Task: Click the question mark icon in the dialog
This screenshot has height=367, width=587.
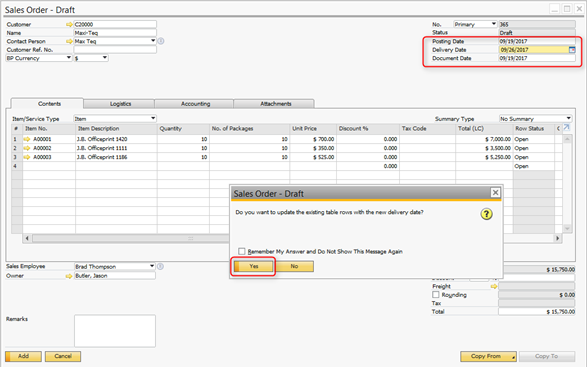Action: click(486, 214)
